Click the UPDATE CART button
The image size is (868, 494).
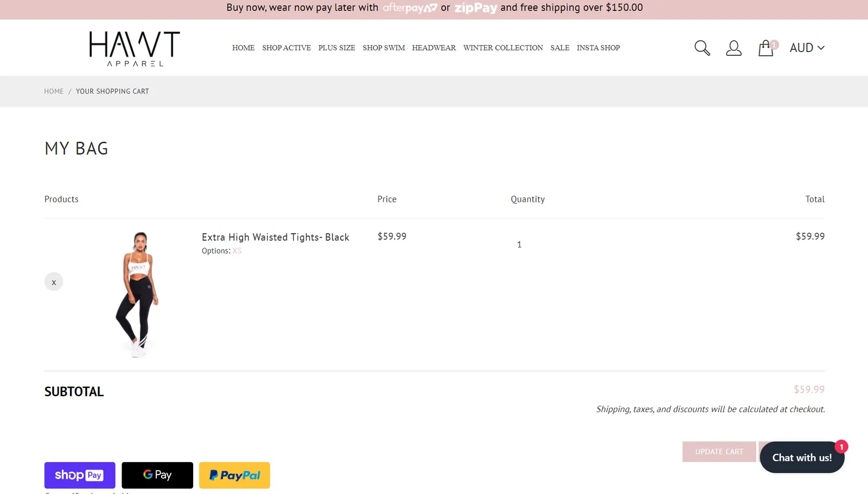click(x=719, y=452)
